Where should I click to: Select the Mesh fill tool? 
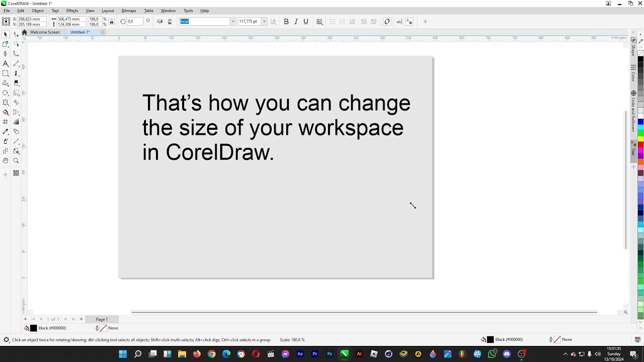6,122
